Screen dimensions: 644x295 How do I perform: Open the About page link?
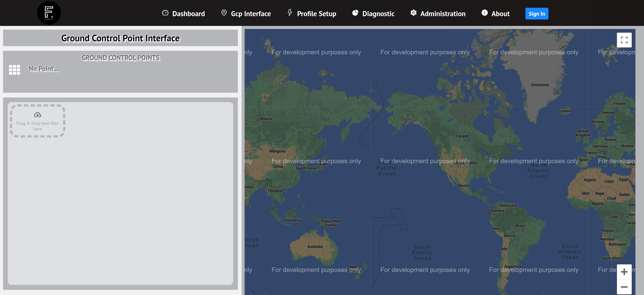click(500, 14)
